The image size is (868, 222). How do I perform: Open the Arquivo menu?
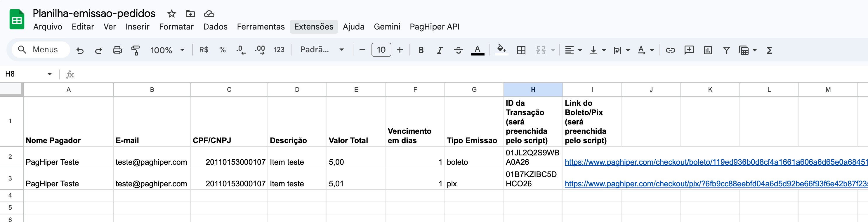pos(48,27)
